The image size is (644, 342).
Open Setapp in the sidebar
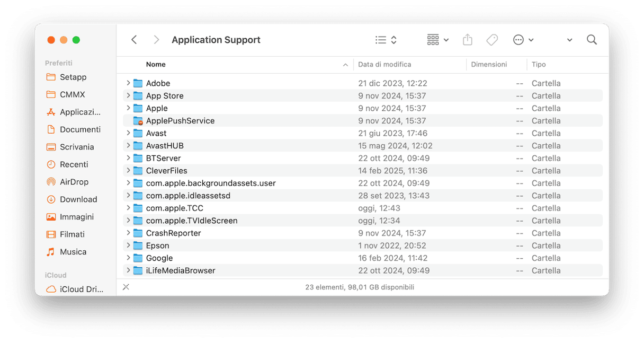[73, 77]
